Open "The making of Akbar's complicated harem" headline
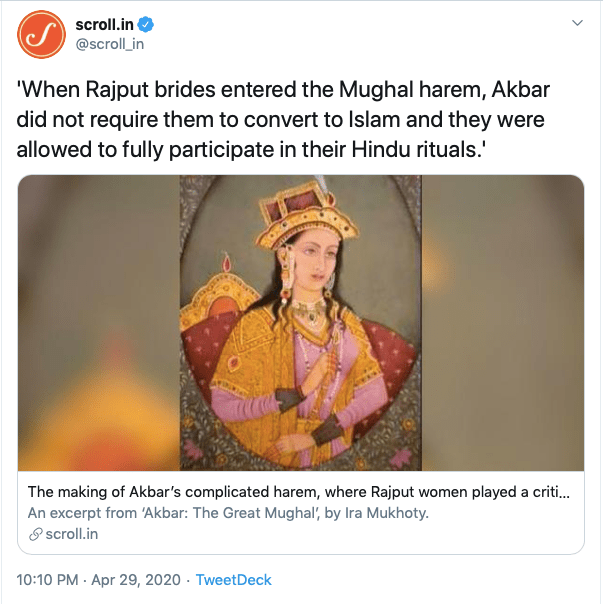The width and height of the screenshot is (603, 604). [298, 492]
